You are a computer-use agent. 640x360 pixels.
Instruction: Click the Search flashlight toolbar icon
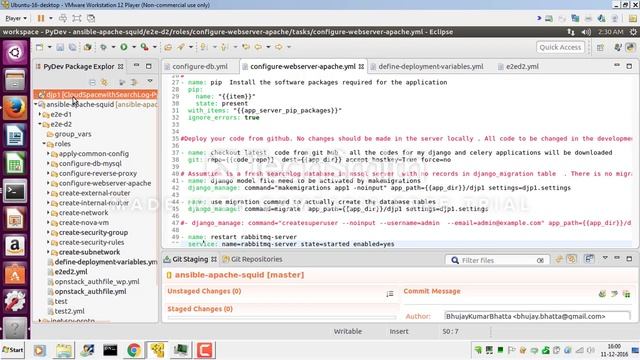coord(181,47)
